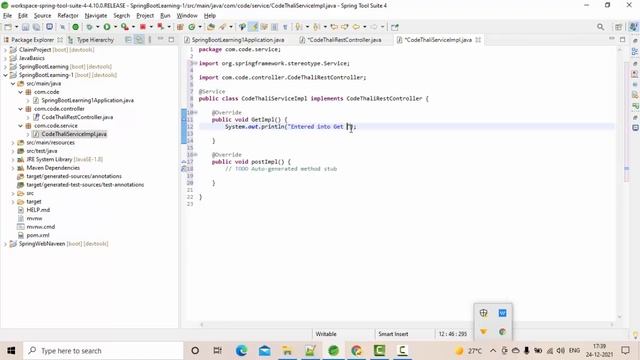
Task: Collapse the com.code.controller package
Action: click(x=20, y=109)
